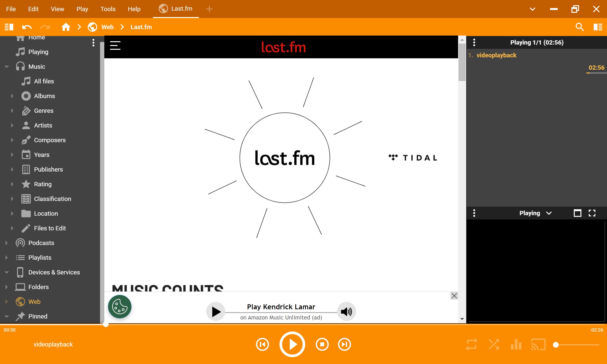Screen dimensions: 607x364
Task: Collapse the Music tree node
Action: (x=7, y=66)
